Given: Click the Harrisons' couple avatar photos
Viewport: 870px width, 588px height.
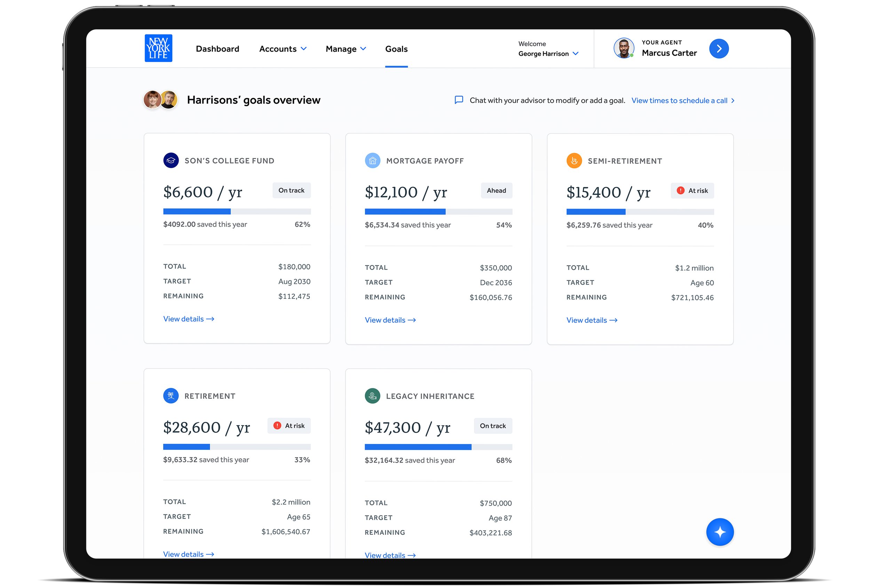Looking at the screenshot, I should click(x=160, y=100).
